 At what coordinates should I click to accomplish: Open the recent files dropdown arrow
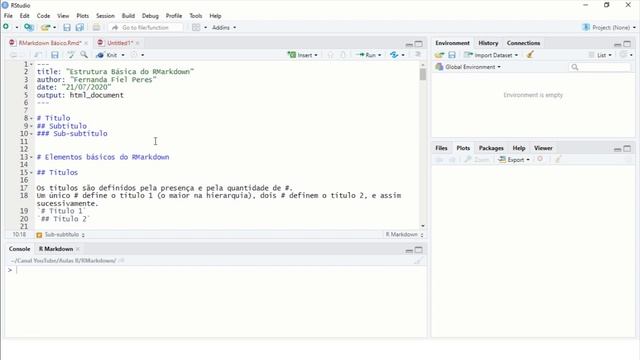coord(54,27)
